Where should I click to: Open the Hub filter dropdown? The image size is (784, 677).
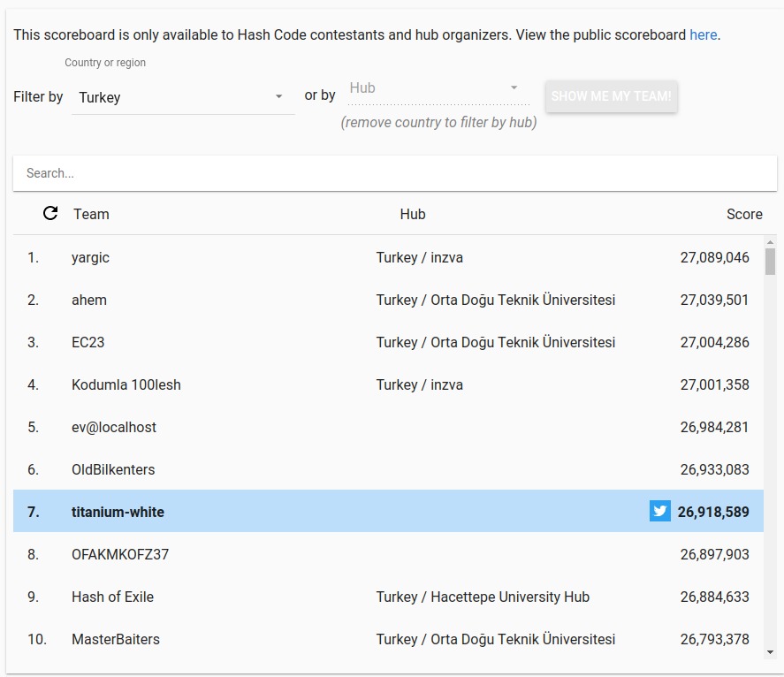(438, 88)
